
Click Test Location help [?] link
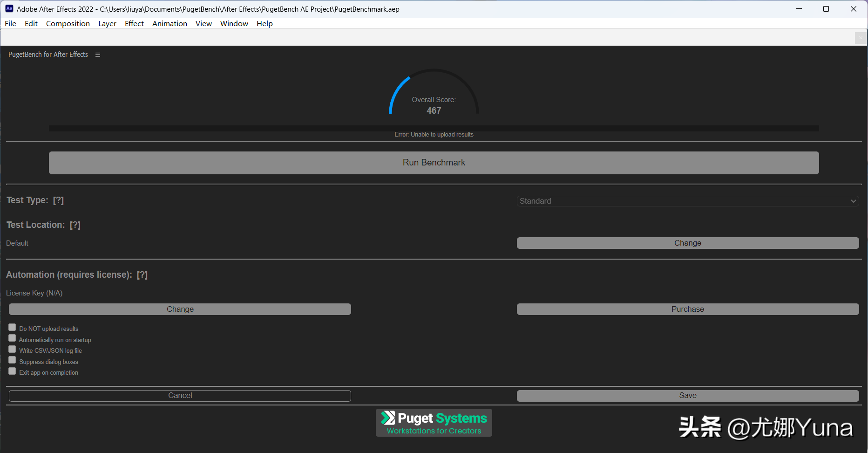click(x=75, y=225)
